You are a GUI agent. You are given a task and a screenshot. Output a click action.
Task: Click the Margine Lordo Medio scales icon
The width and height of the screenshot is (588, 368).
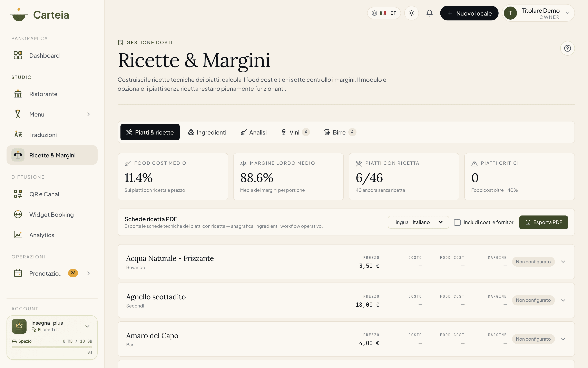pos(243,164)
